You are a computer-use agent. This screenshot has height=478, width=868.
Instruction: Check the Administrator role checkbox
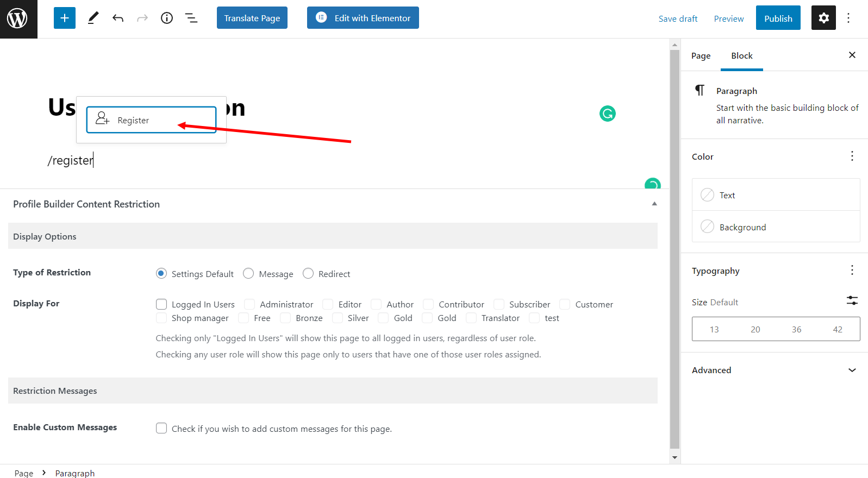pos(249,304)
